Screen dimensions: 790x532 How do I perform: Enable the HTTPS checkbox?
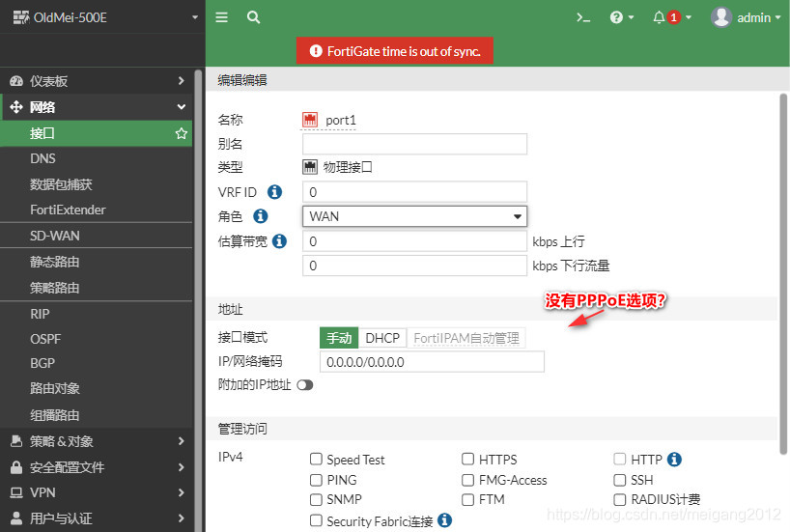[467, 459]
